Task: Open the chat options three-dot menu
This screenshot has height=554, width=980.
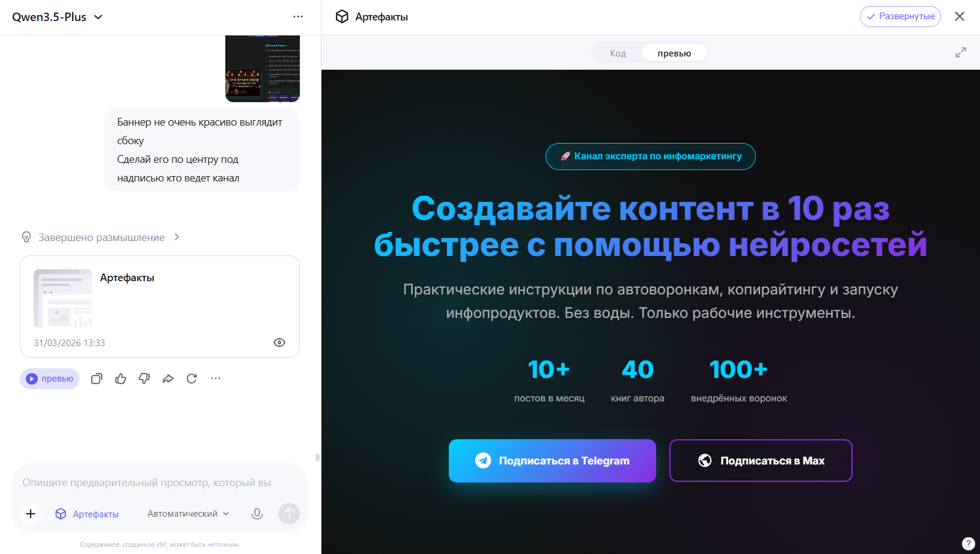Action: [298, 16]
